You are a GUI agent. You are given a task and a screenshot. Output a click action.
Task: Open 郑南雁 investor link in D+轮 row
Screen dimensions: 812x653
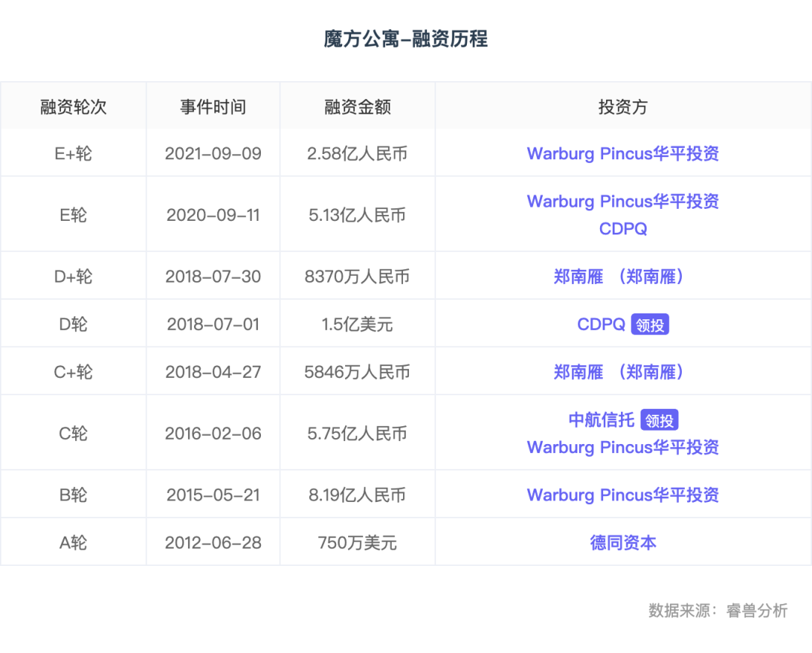(x=618, y=277)
